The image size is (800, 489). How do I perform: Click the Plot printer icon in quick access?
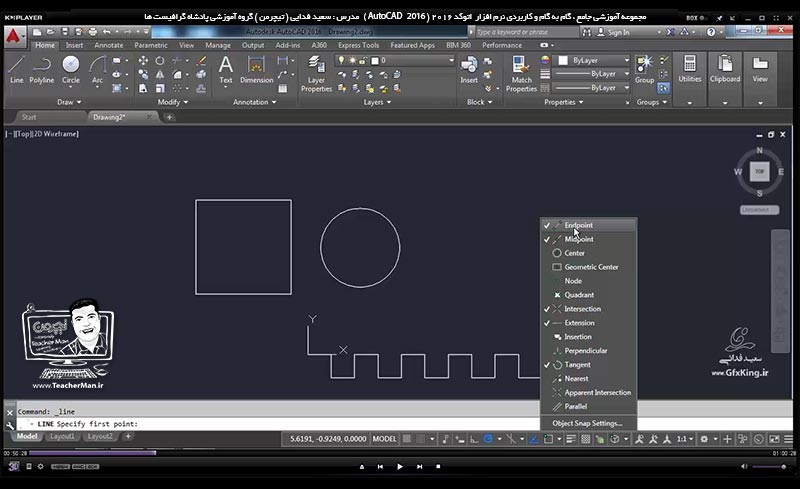click(x=92, y=32)
